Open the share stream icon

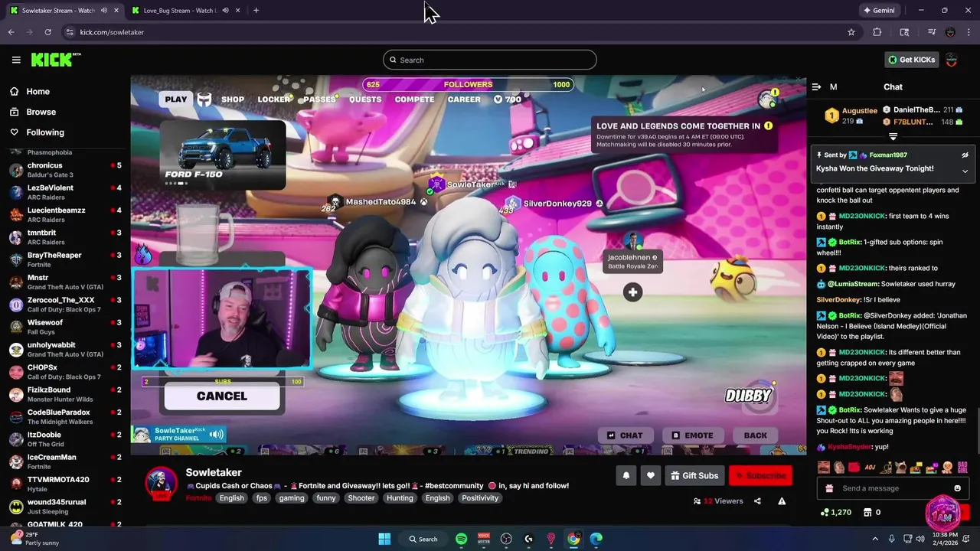tap(757, 501)
